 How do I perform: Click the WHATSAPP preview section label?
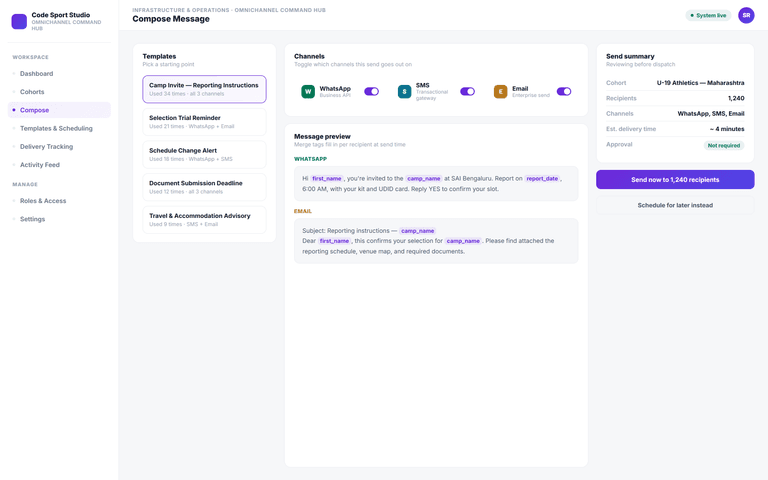click(311, 159)
